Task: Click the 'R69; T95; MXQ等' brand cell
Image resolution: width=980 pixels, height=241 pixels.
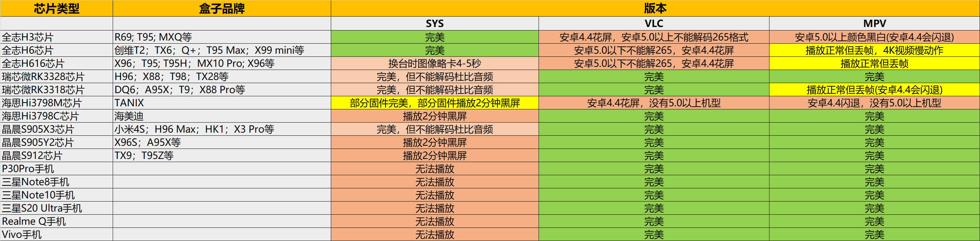Action: pyautogui.click(x=222, y=37)
